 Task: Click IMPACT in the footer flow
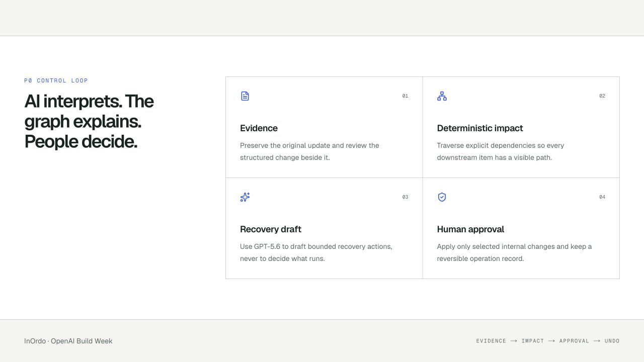point(533,341)
